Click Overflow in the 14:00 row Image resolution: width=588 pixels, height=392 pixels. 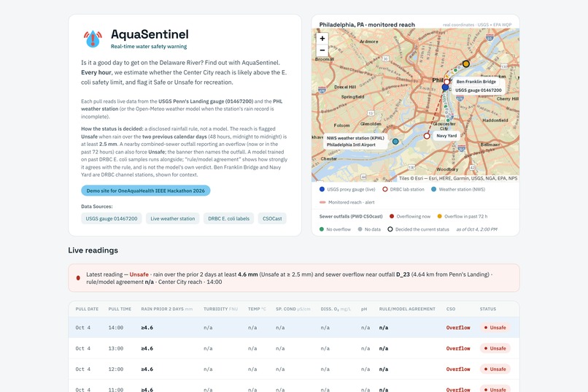tap(458, 328)
